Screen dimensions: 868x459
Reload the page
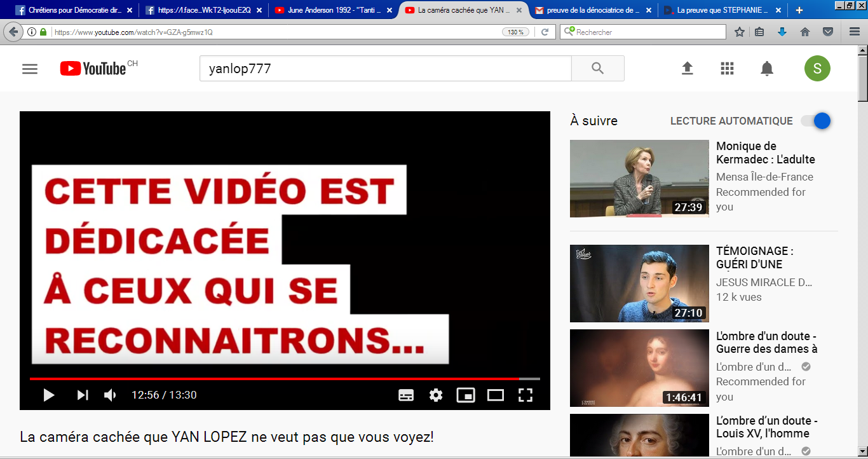coord(545,32)
